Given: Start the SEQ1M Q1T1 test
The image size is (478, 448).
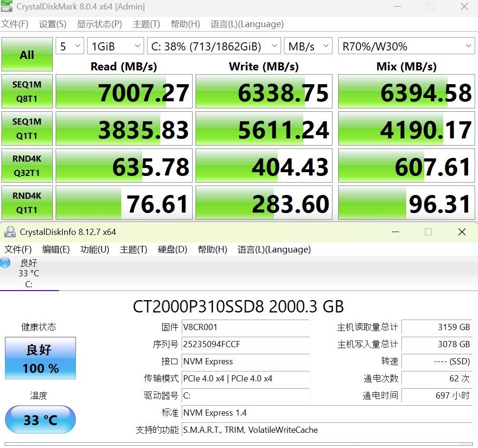Looking at the screenshot, I should 27,128.
